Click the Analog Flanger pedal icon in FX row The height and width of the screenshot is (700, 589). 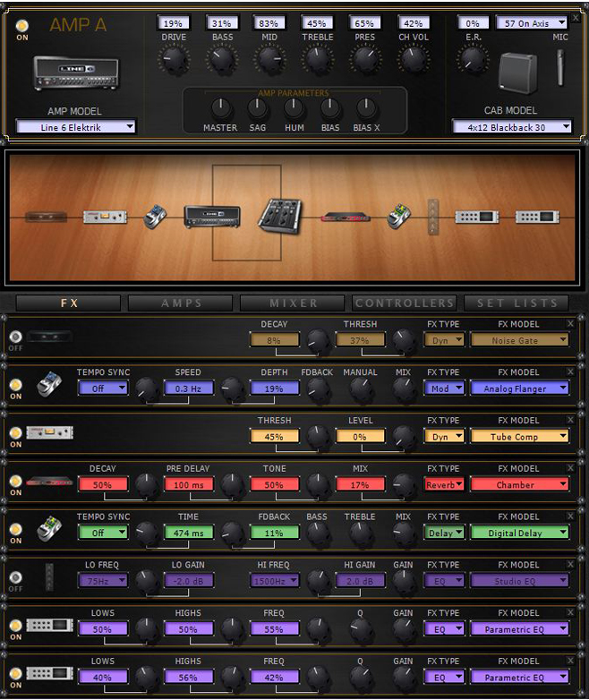(49, 384)
